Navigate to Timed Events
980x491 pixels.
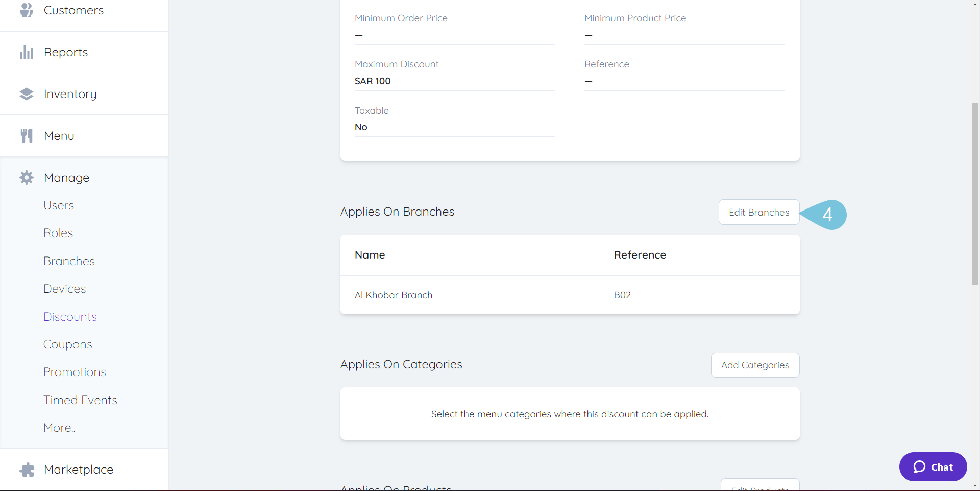click(x=80, y=400)
